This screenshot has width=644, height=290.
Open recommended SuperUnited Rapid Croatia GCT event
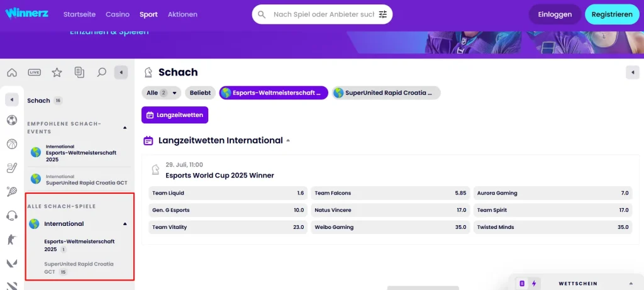[x=79, y=179]
